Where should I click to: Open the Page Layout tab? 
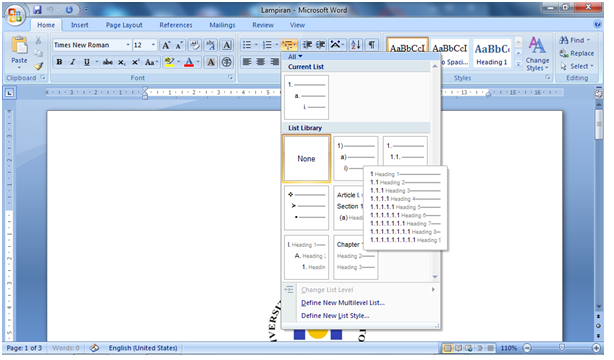point(124,25)
